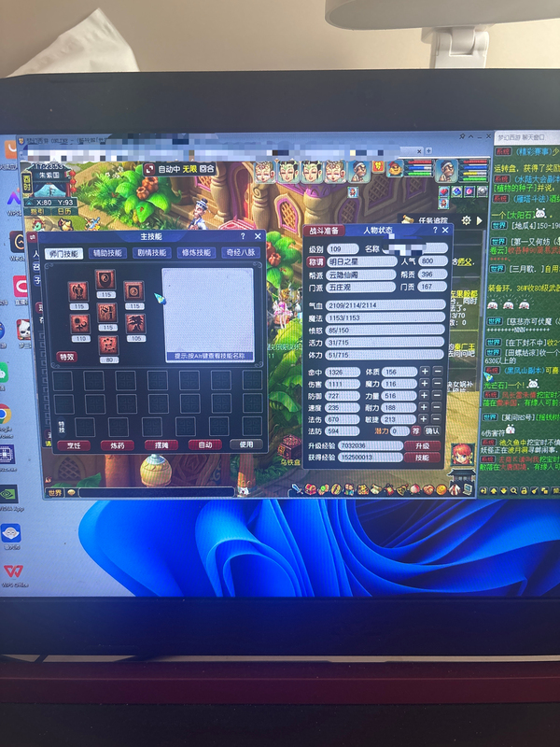
Task: Click the 特效 button
Action: (x=67, y=357)
